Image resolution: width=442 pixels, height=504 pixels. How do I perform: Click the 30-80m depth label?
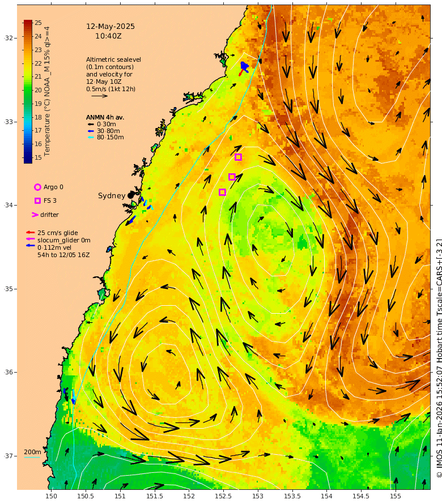(x=108, y=131)
